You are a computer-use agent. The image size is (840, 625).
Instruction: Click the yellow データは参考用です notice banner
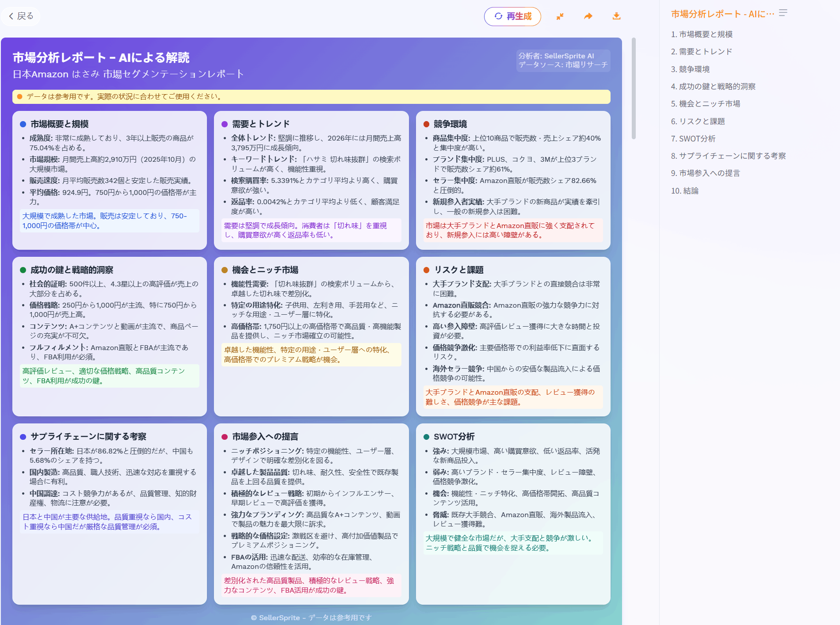[x=311, y=97]
